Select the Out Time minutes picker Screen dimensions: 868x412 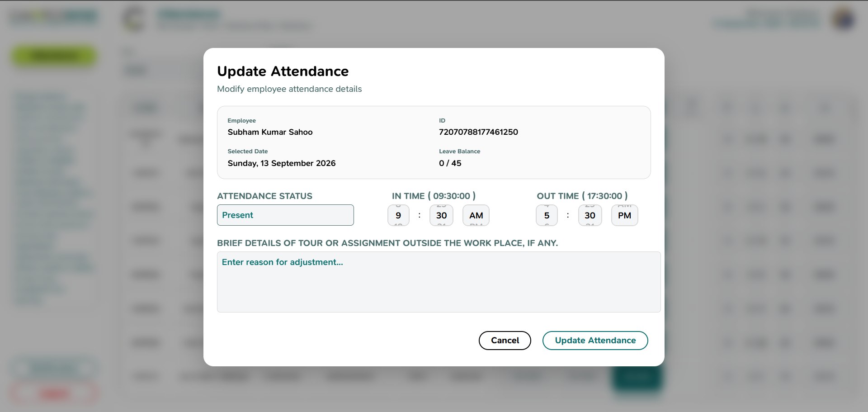[590, 215]
